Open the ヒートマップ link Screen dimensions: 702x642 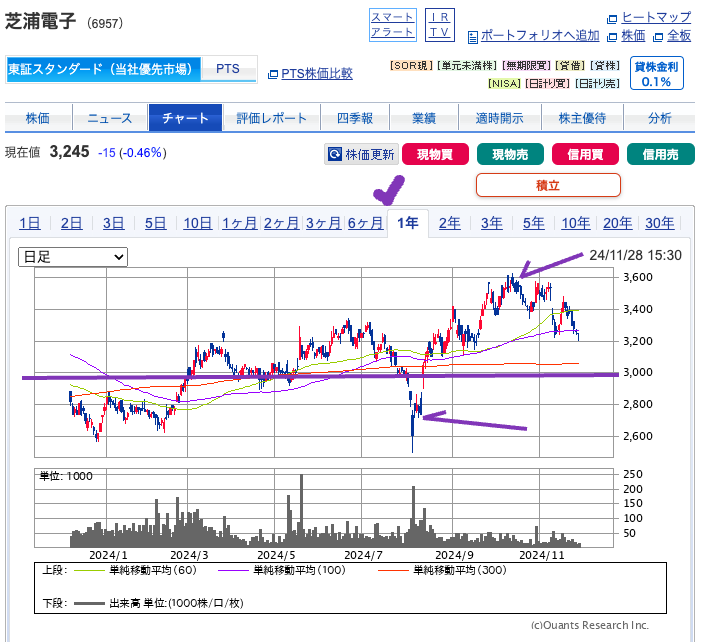(656, 17)
